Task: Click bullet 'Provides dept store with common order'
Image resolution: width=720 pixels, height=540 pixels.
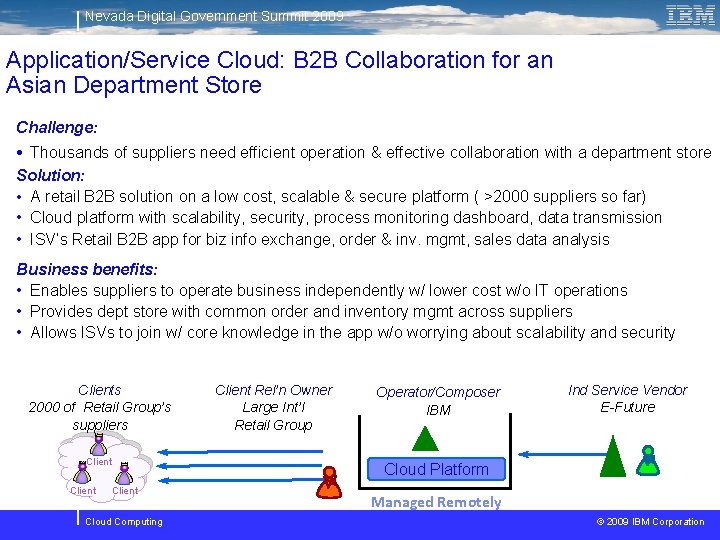Action: (x=301, y=312)
